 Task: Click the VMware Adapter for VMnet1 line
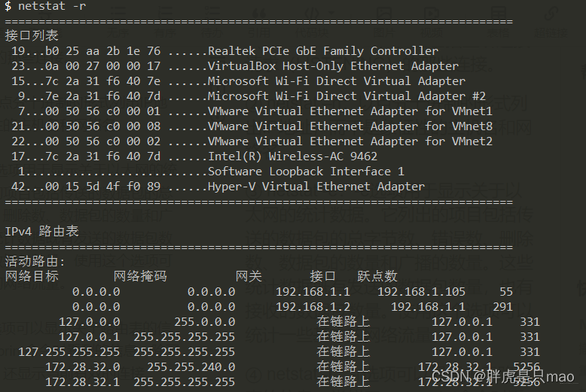(x=349, y=111)
